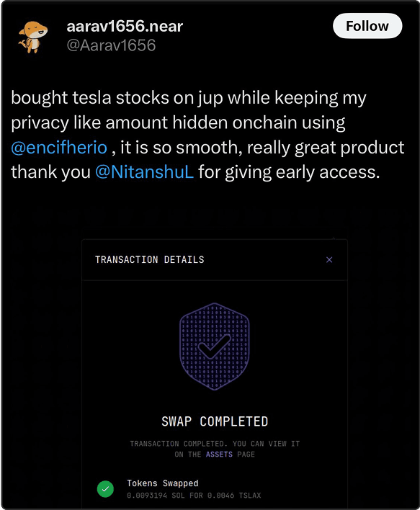Click the SWAP COMPLETED heading
The image size is (420, 510).
(215, 421)
